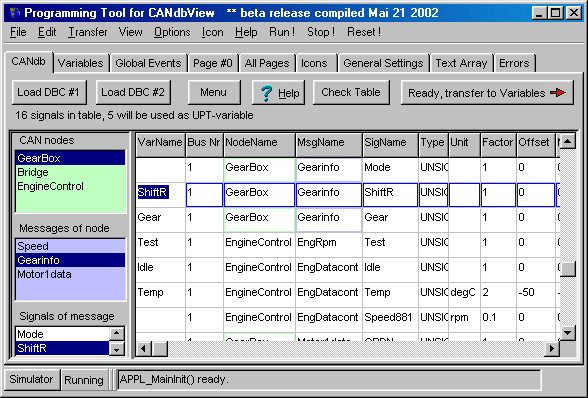Image resolution: width=588 pixels, height=398 pixels.
Task: Click the NodeName column header
Action: (259, 145)
